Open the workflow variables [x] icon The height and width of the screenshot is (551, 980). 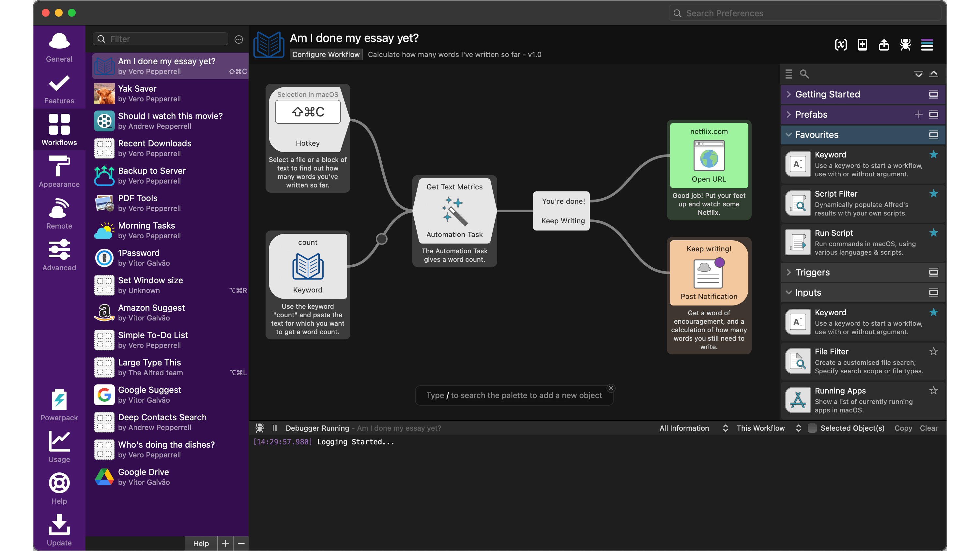point(841,45)
